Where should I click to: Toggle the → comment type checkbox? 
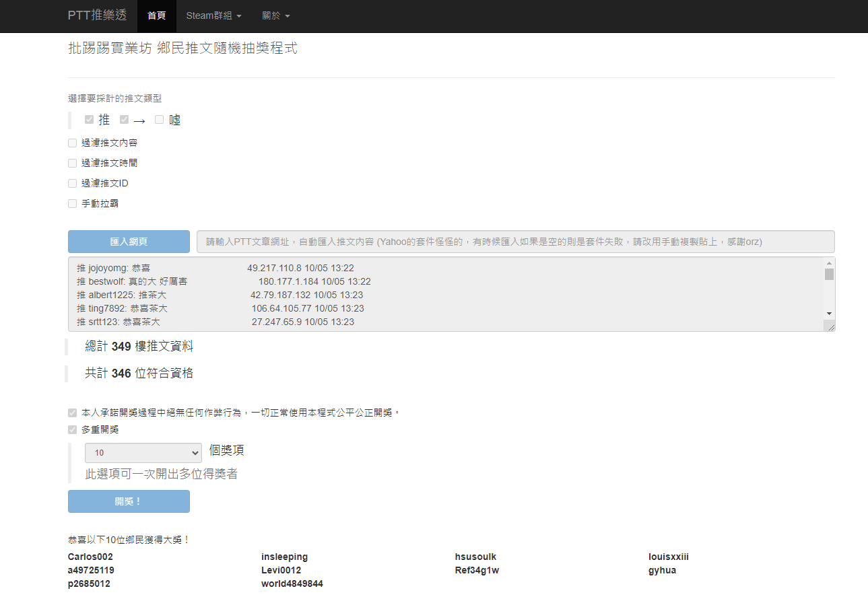click(124, 120)
